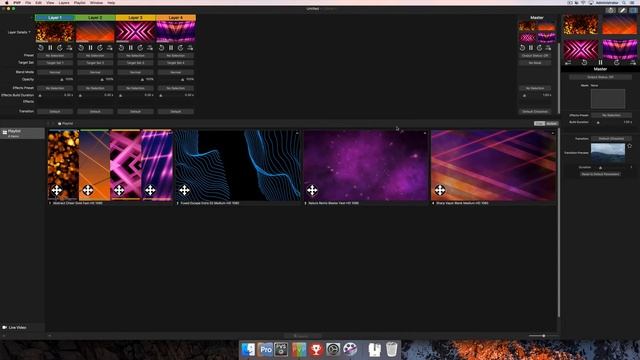Screen dimensions: 640x360
Task: Click Layer 1 clear layer icon
Action: click(69, 48)
